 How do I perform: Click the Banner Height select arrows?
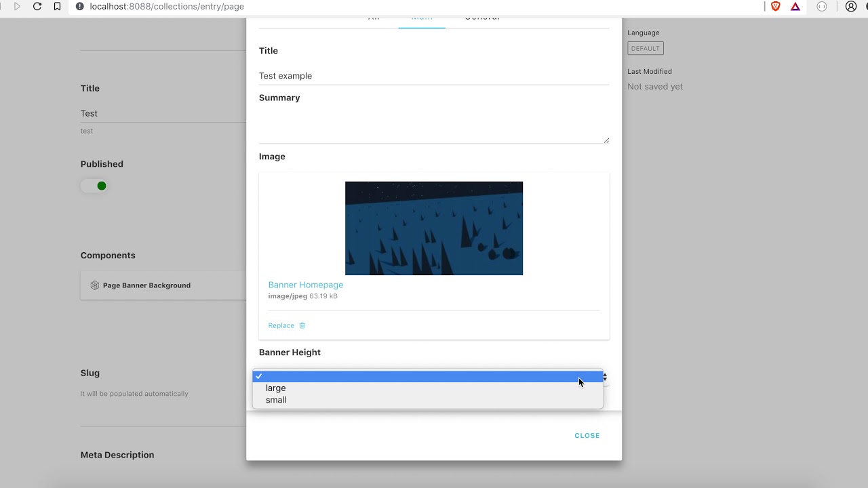(x=604, y=377)
